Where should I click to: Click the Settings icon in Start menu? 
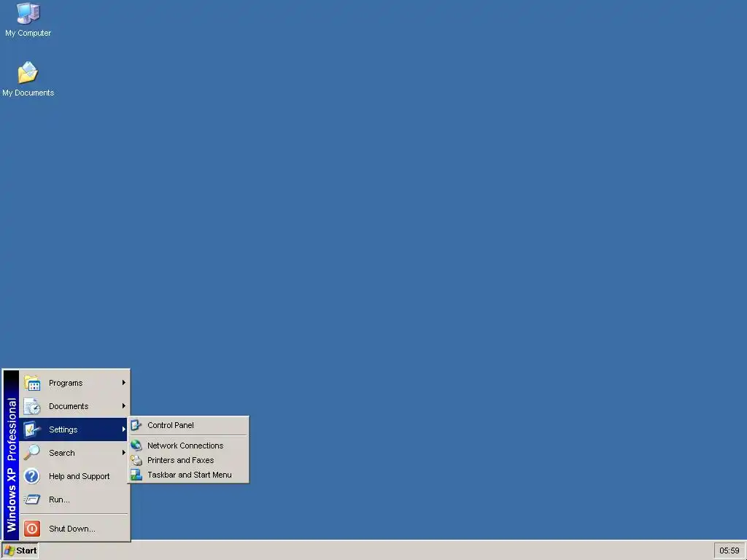click(x=32, y=429)
